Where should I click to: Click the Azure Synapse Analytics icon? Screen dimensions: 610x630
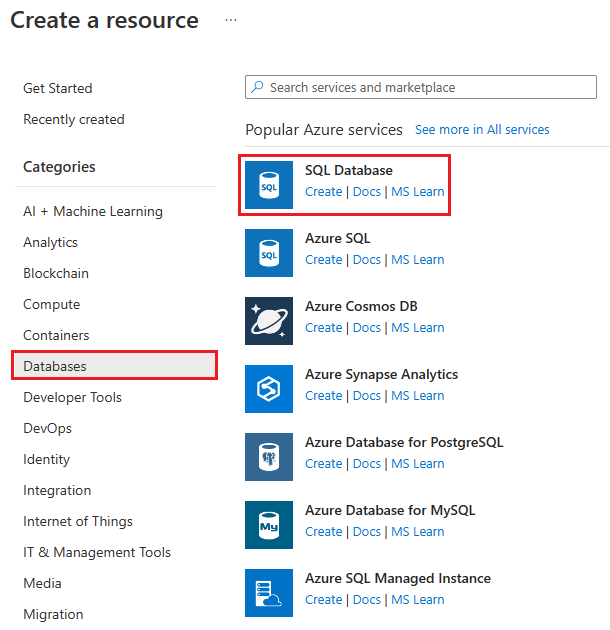[x=269, y=389]
